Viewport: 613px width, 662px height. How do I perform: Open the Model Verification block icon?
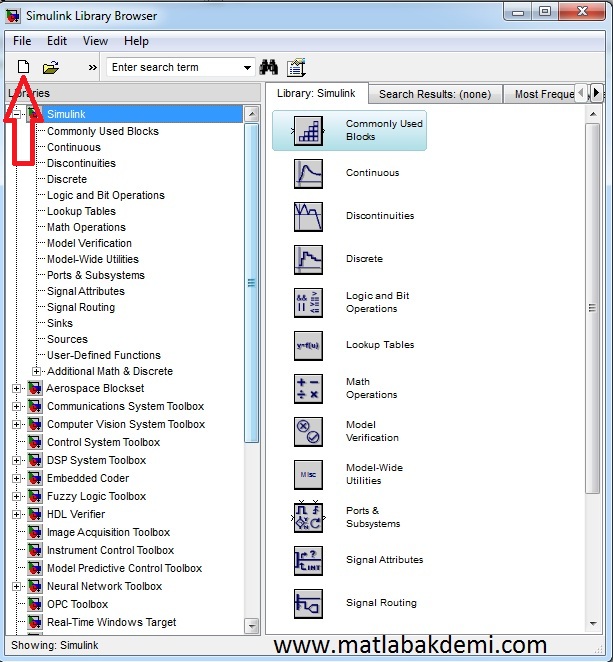click(x=308, y=432)
